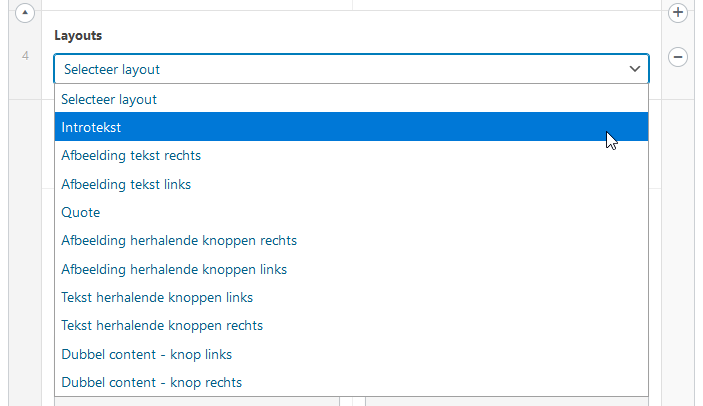703x406 pixels.
Task: Collapse row using the up-arrow circle icon
Action: coord(25,13)
